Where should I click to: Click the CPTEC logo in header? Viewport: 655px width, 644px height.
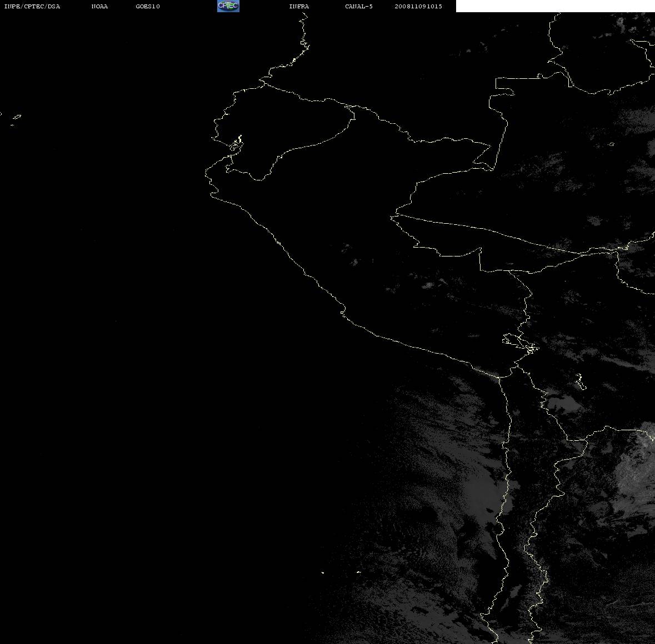click(228, 6)
